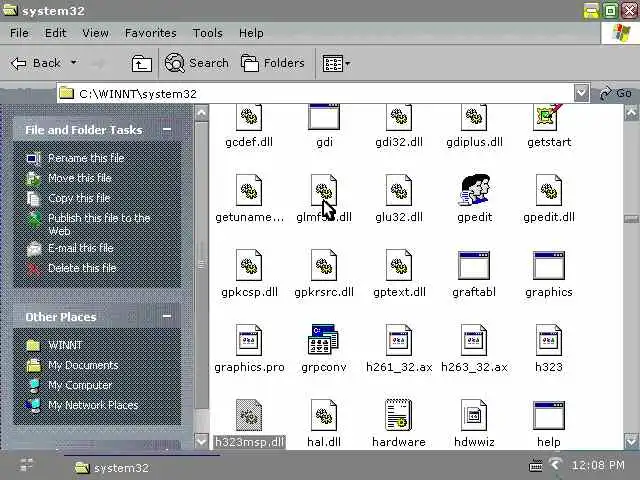Open the File menu

pos(19,33)
